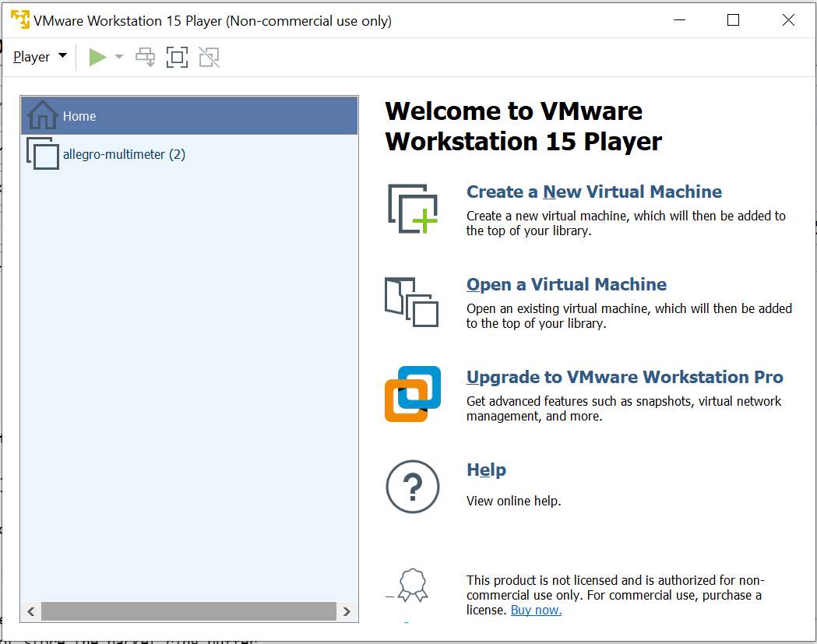Open the Player dropdown menu

pyautogui.click(x=40, y=57)
